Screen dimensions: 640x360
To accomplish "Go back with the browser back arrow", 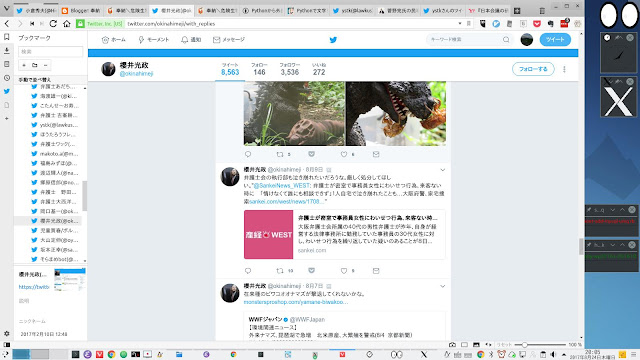I will (7, 24).
